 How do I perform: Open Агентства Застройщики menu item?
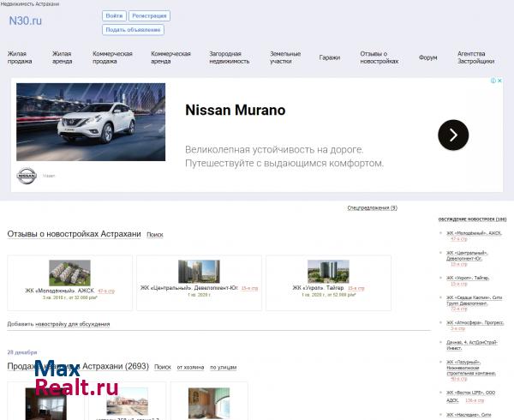(x=475, y=57)
